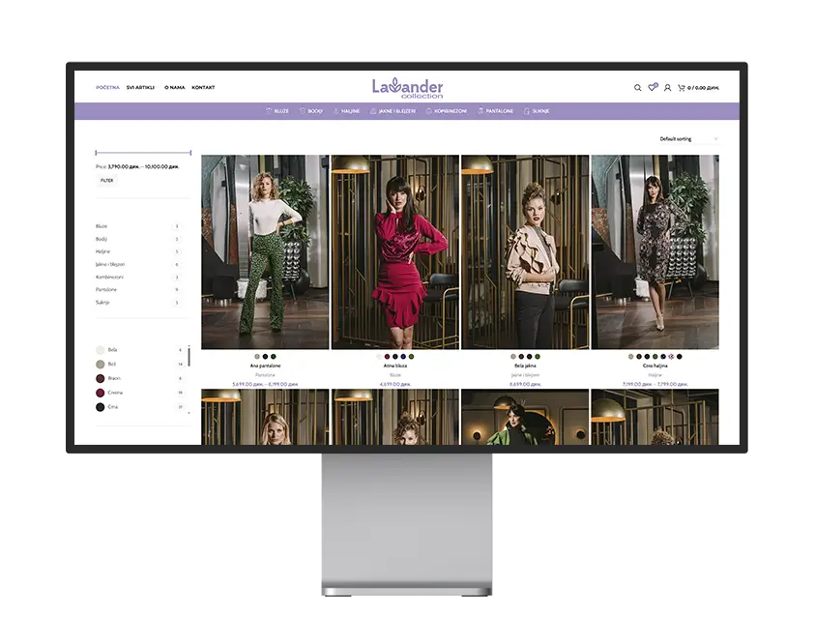This screenshot has width=815, height=644.
Task: Open Bluze in the purple category bar
Action: [277, 110]
